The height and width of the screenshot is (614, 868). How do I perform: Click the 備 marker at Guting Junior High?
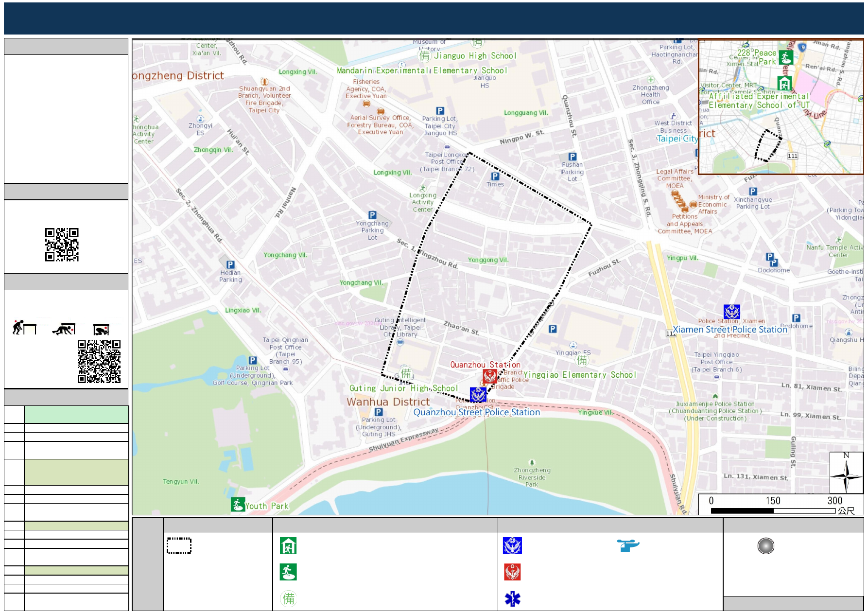pyautogui.click(x=406, y=373)
